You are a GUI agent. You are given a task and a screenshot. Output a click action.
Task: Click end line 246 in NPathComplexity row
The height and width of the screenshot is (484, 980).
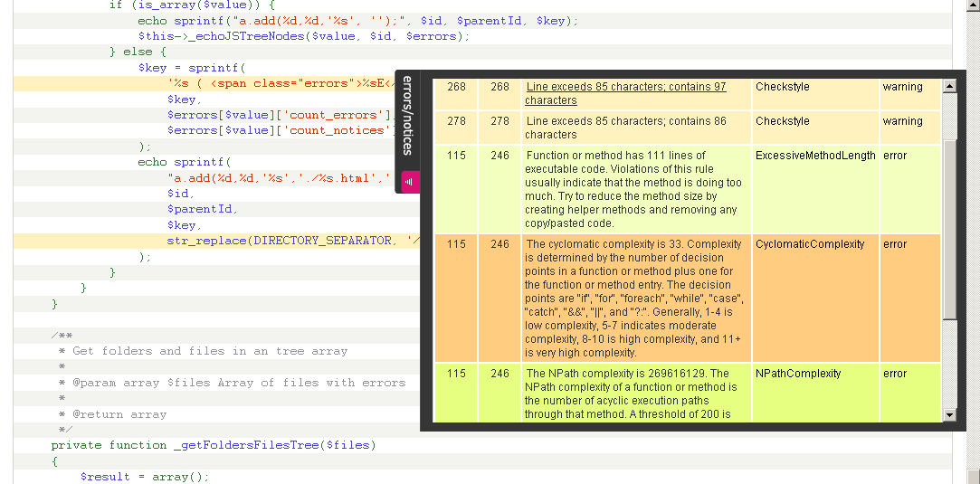point(500,374)
